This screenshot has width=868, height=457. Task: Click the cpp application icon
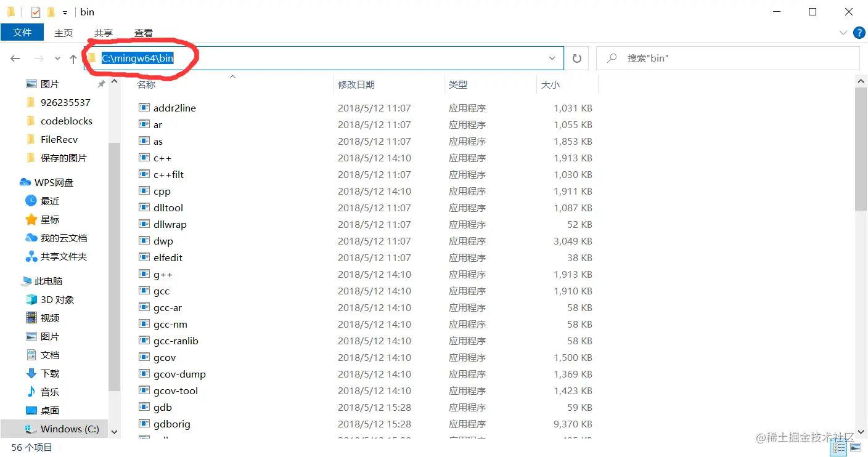point(144,191)
